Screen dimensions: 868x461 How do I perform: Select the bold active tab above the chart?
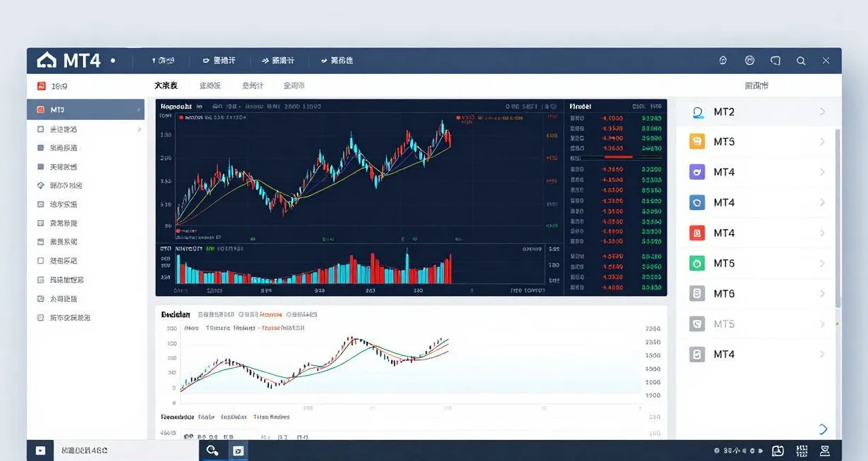click(166, 85)
